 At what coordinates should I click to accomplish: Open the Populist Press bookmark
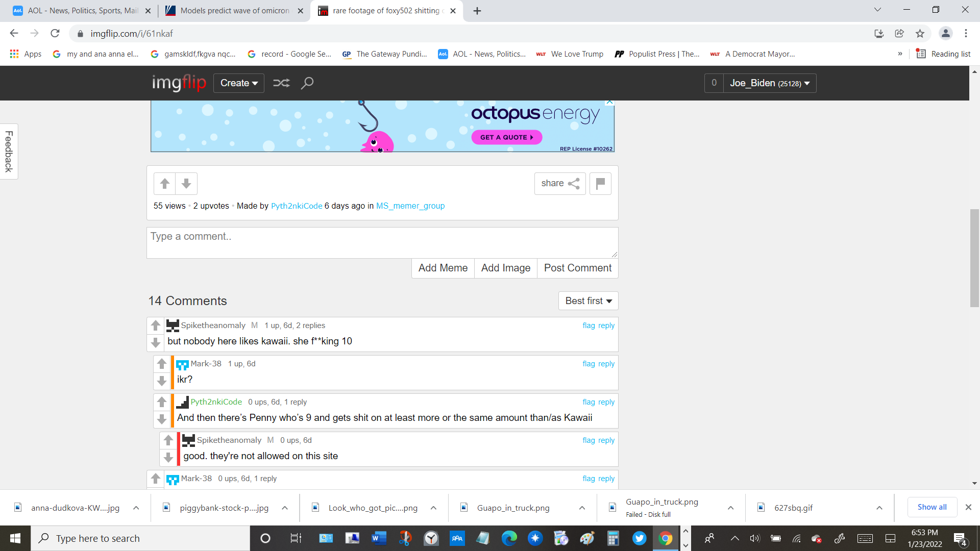point(657,54)
